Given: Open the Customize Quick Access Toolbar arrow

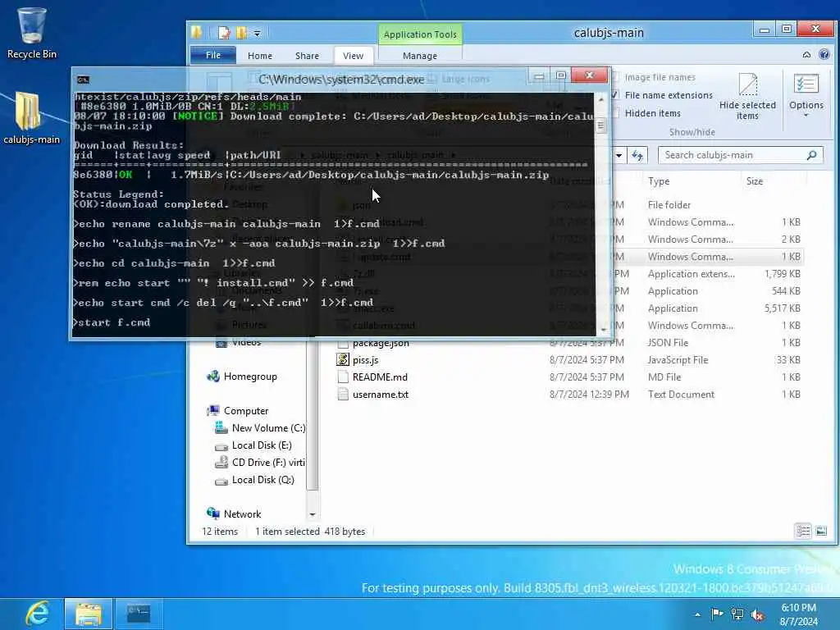Looking at the screenshot, I should tap(257, 33).
